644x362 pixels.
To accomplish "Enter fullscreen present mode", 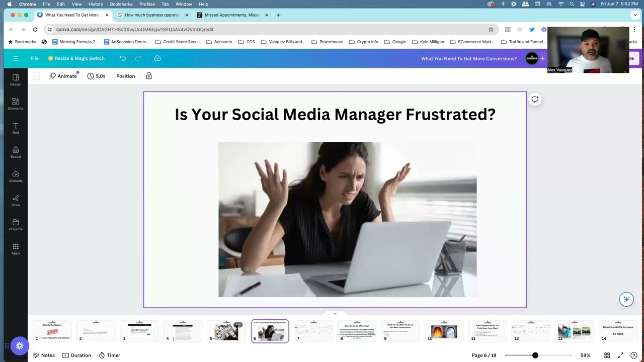I will pos(620,355).
